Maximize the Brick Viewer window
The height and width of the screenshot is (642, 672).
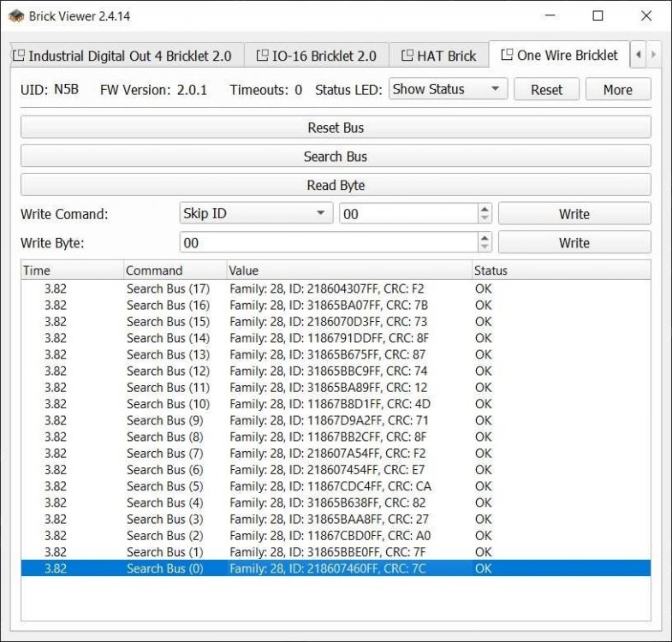[598, 16]
